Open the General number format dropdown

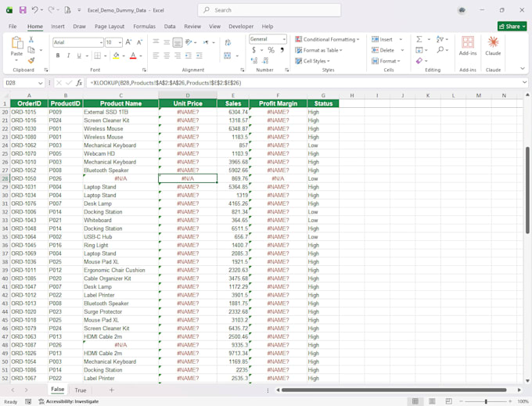[284, 39]
